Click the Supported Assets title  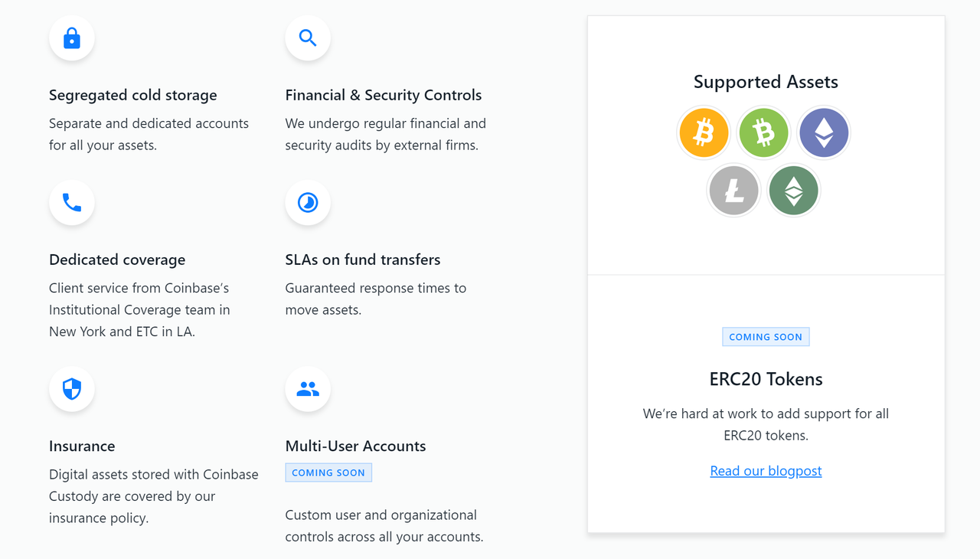(766, 82)
